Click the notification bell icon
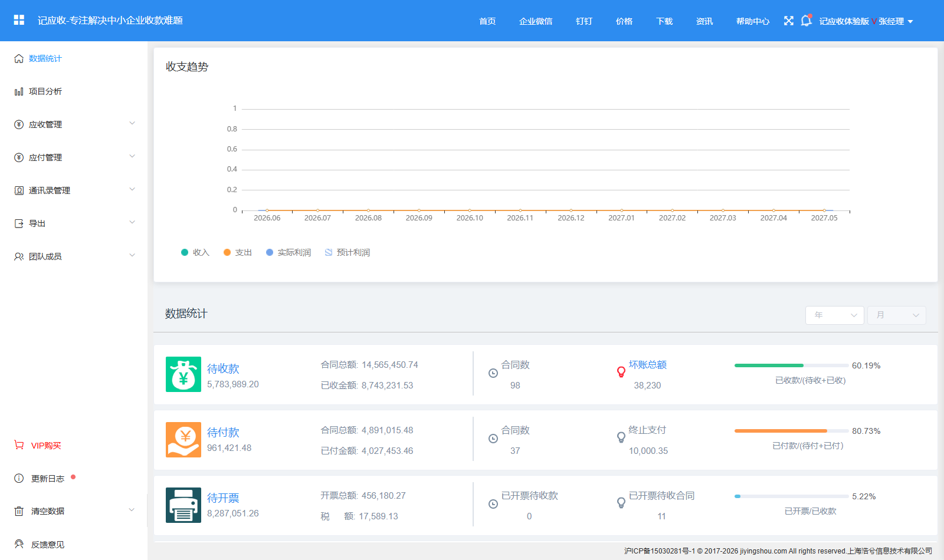The height and width of the screenshot is (560, 944). pyautogui.click(x=806, y=21)
